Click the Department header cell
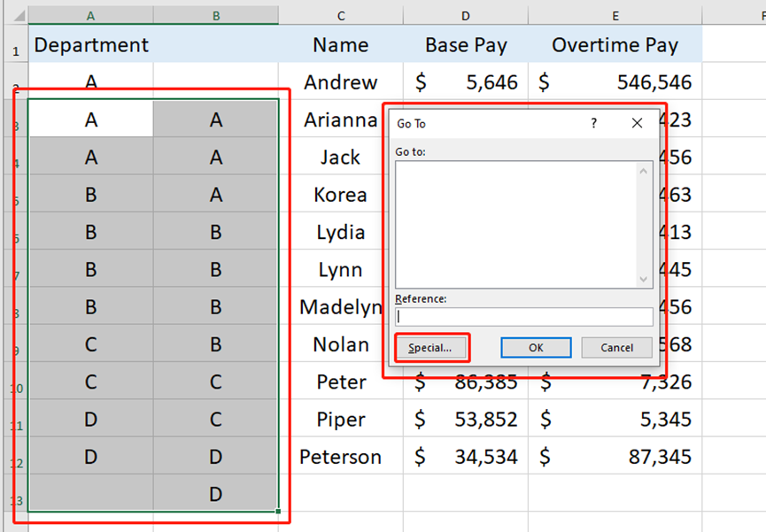The width and height of the screenshot is (766, 532). click(91, 44)
